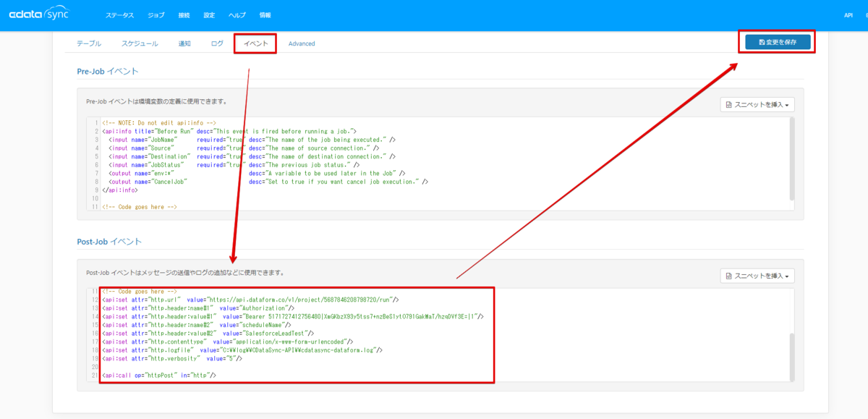Open the API link in header
The image size is (868, 419).
pyautogui.click(x=848, y=15)
